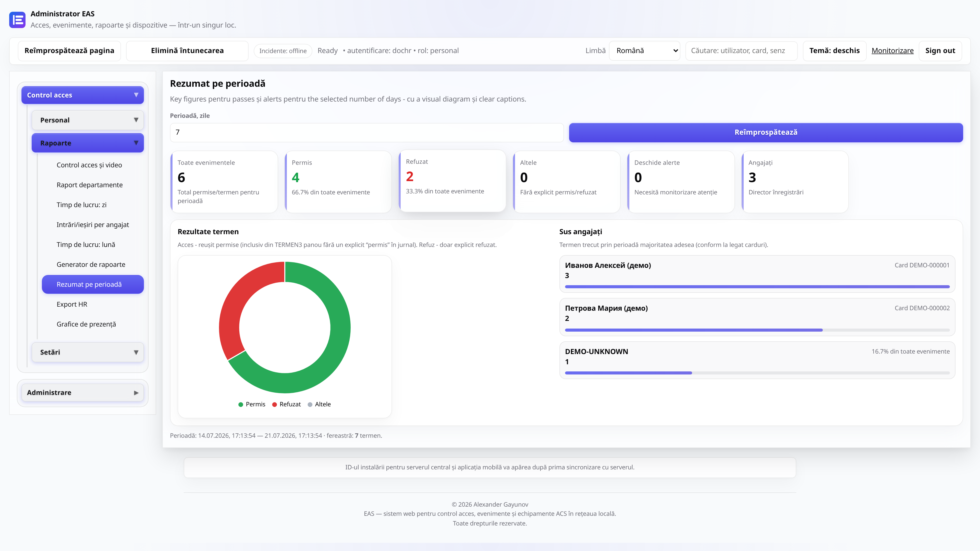Click the Perioadă, zile input field
This screenshot has height=551, width=980.
pyautogui.click(x=367, y=132)
